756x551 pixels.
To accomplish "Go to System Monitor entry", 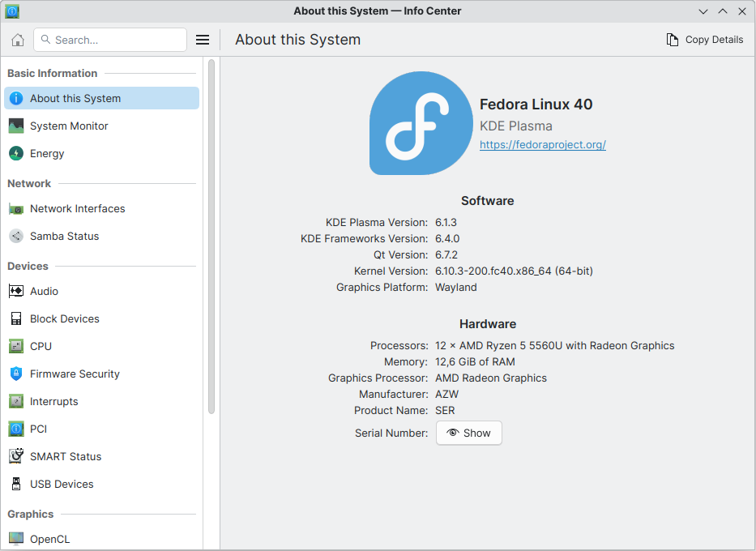I will tap(102, 126).
